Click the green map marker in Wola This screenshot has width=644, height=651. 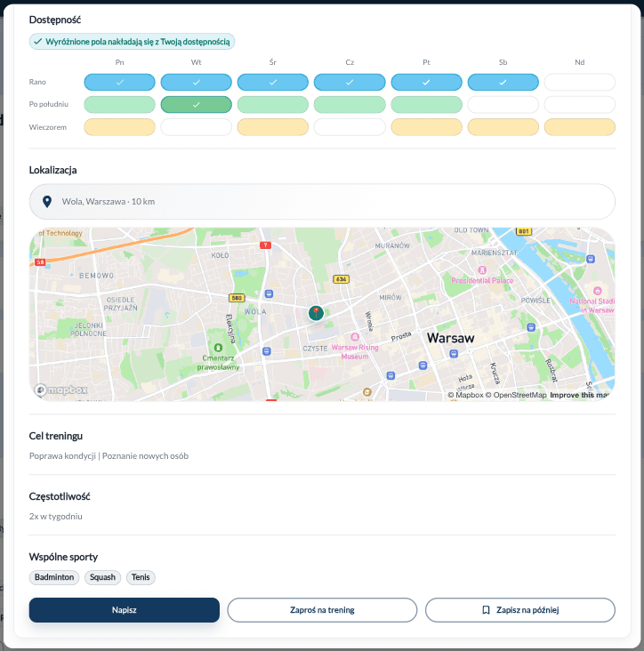coord(316,313)
